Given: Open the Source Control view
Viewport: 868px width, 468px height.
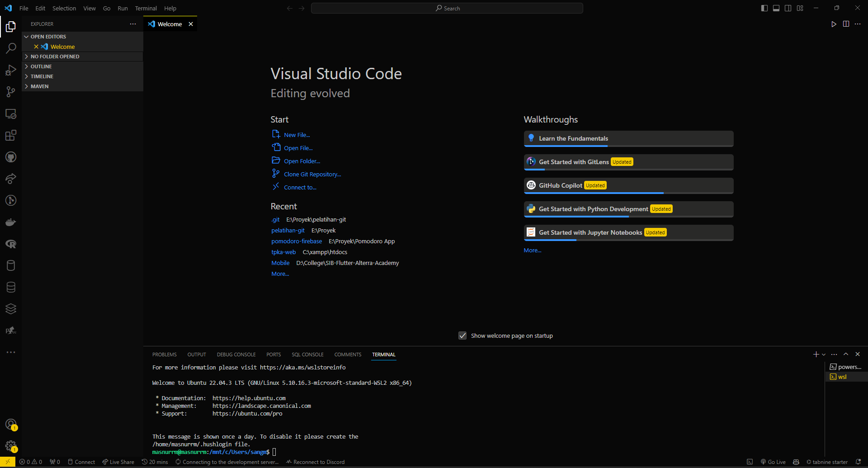Looking at the screenshot, I should click(11, 92).
